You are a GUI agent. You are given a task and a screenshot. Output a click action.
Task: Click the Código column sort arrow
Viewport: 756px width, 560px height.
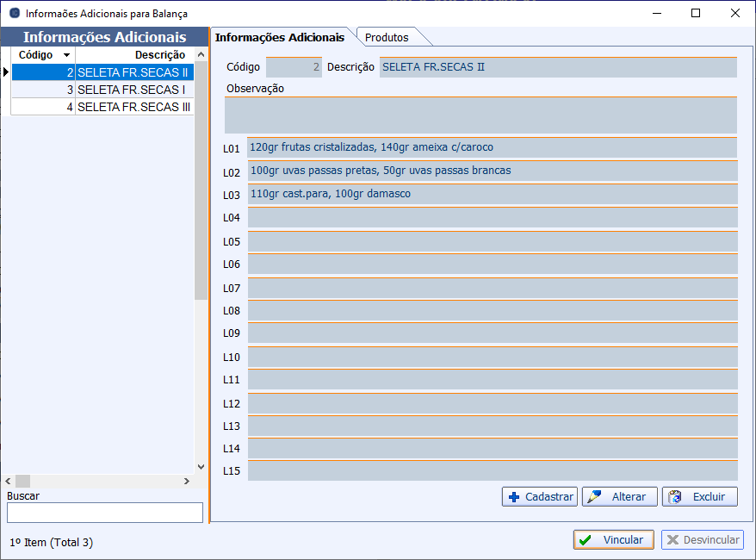pyautogui.click(x=66, y=55)
